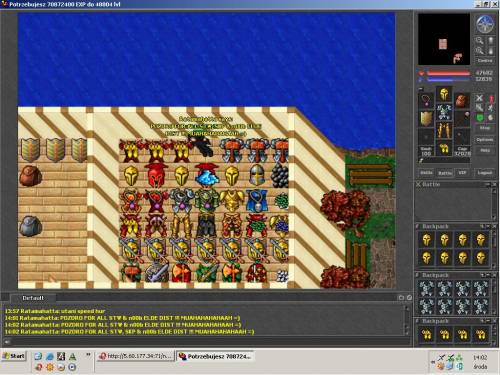Image resolution: width=500 pixels, height=375 pixels.
Task: Collapse the first Backpack container panel
Action: (489, 226)
